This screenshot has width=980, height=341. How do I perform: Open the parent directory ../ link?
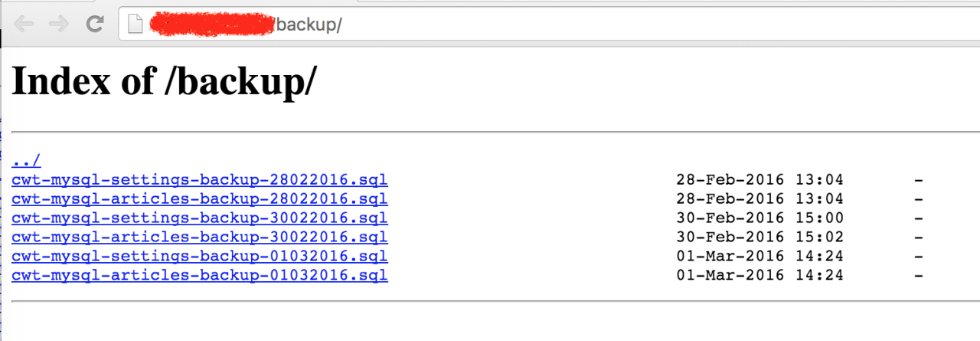click(x=26, y=162)
